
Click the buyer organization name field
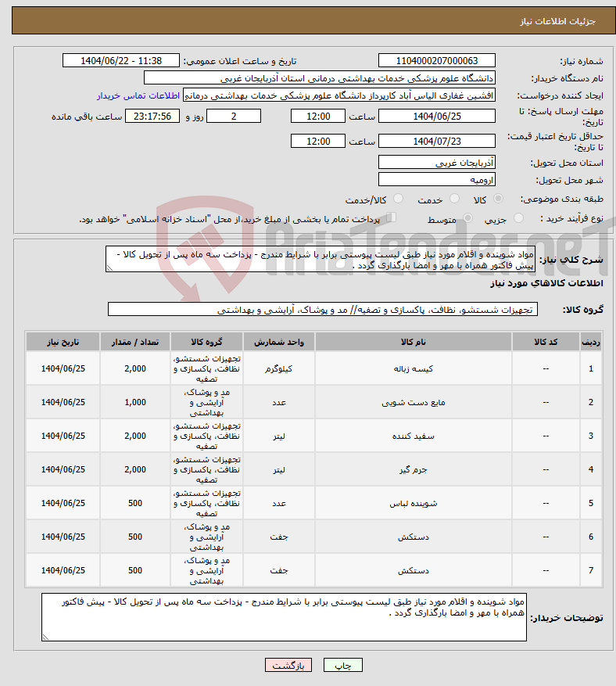click(x=320, y=78)
